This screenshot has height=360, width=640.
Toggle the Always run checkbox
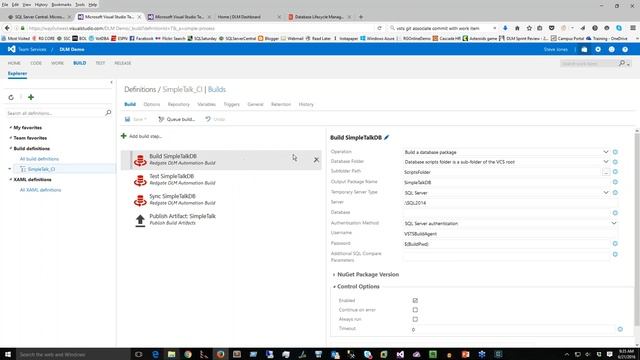click(x=415, y=319)
